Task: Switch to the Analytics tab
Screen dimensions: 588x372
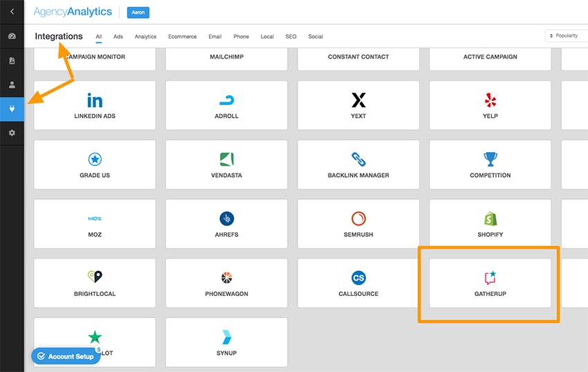Action: click(145, 37)
